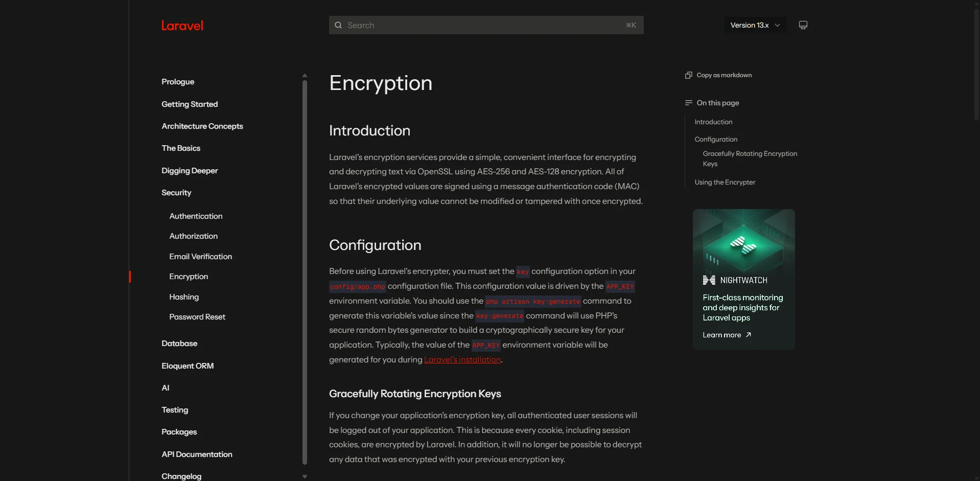This screenshot has height=481, width=980.
Task: Collapse the Security section
Action: click(176, 193)
